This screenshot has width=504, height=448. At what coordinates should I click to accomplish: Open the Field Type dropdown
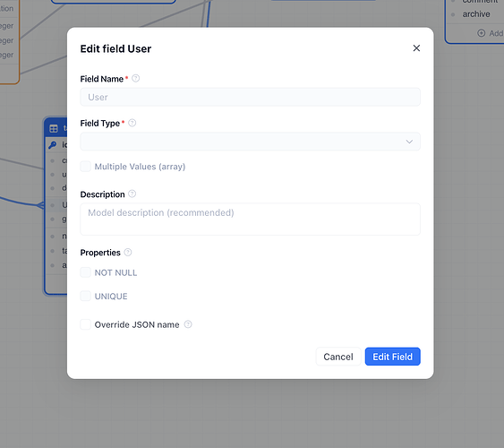coord(250,142)
